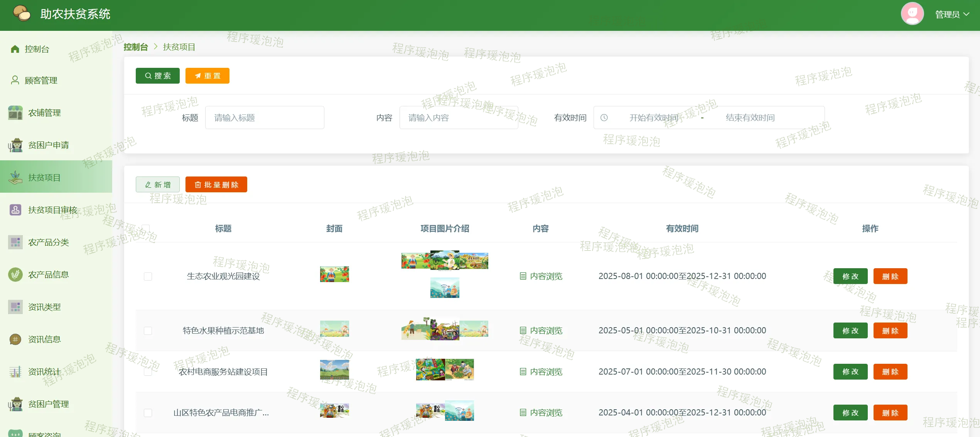Viewport: 980px width, 437px height.
Task: Click the home icon beside 控制台
Action: coord(15,49)
